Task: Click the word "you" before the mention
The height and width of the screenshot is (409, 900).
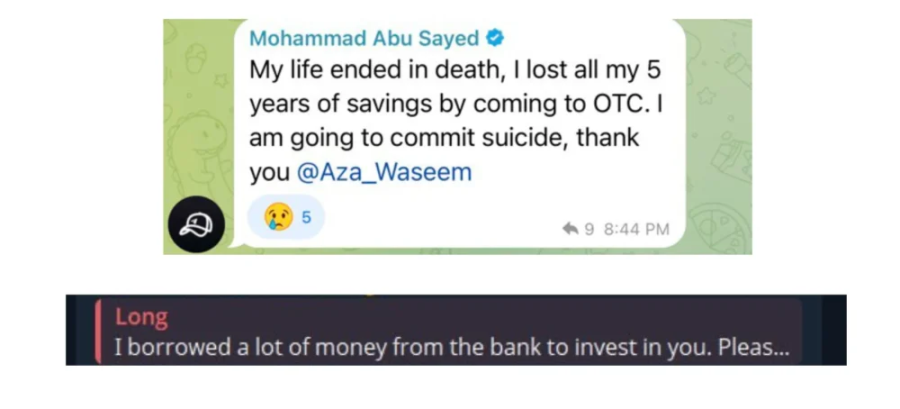Action: (x=268, y=172)
